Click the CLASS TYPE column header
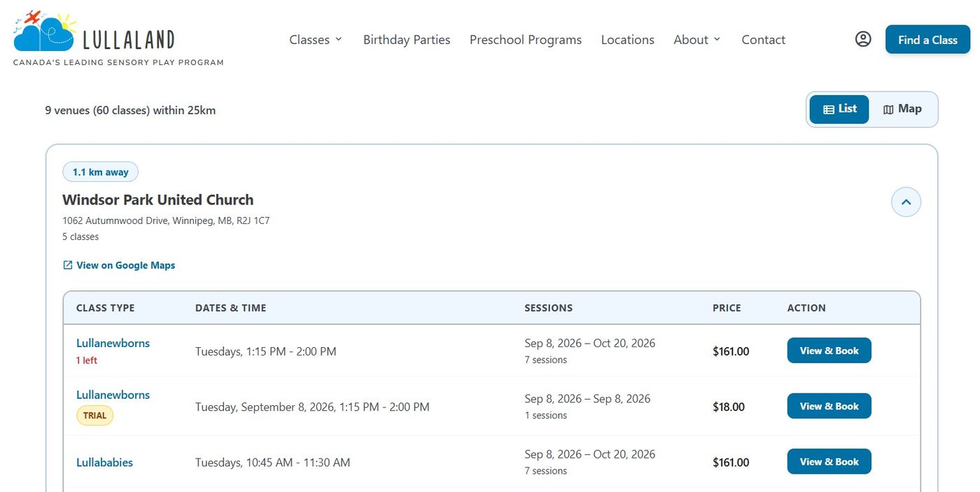This screenshot has height=492, width=980. 106,308
